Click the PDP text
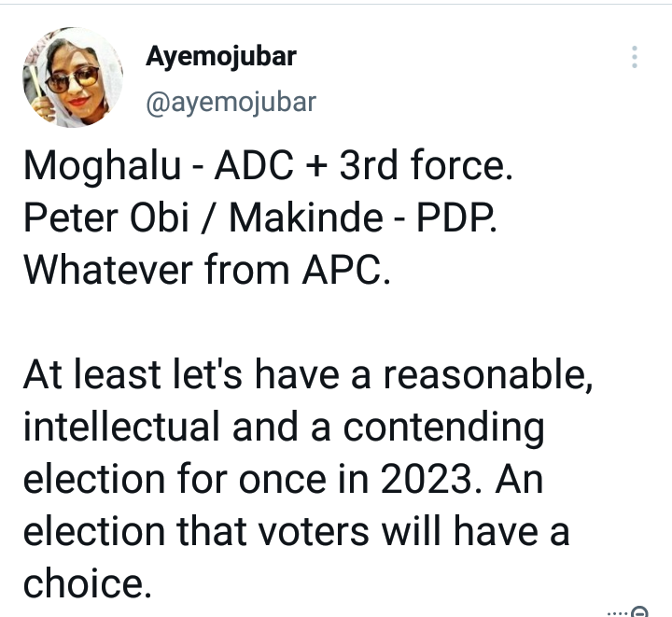The image size is (672, 617). [x=456, y=218]
